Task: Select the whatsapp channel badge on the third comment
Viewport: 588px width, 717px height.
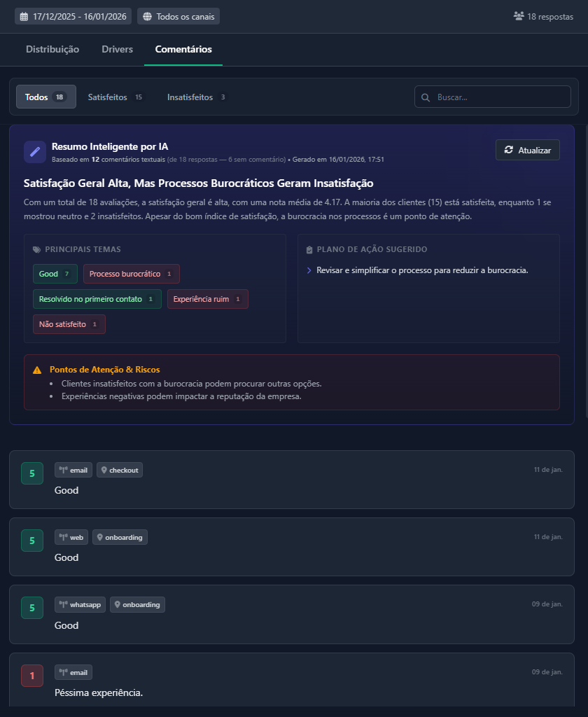Action: pos(80,604)
